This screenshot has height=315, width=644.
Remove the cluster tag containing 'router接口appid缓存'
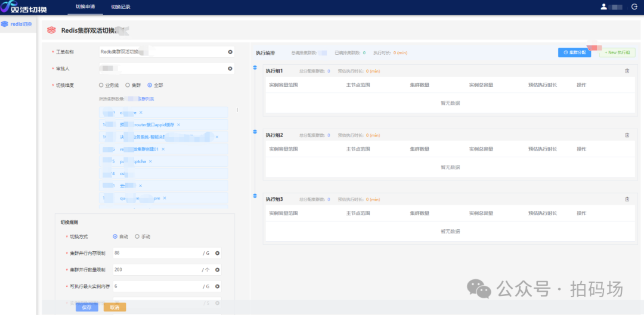178,124
